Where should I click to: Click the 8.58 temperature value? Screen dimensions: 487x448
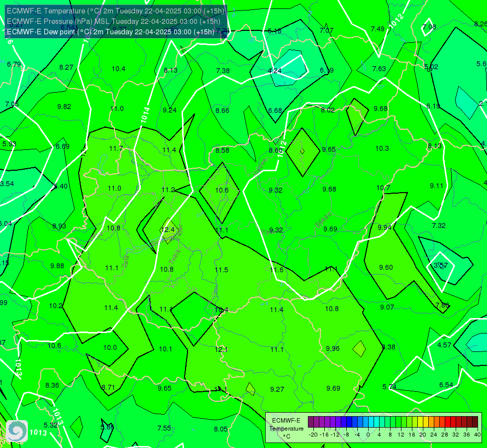[x=222, y=150]
